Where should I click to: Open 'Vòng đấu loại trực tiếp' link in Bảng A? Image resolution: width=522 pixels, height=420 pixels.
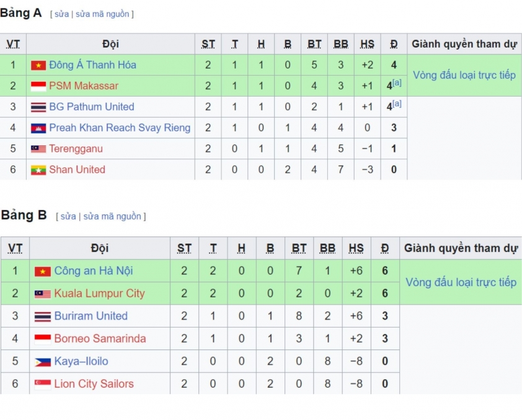point(464,75)
